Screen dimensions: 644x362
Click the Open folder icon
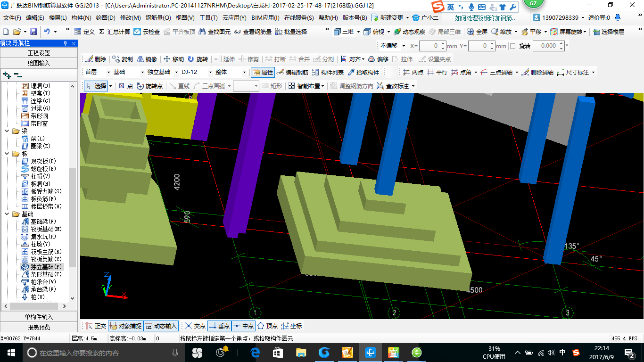tap(17, 32)
